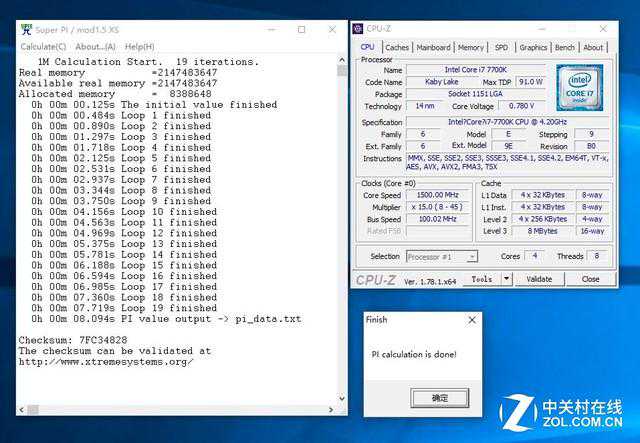
Task: Go to the Graphics tab
Action: pyautogui.click(x=533, y=47)
